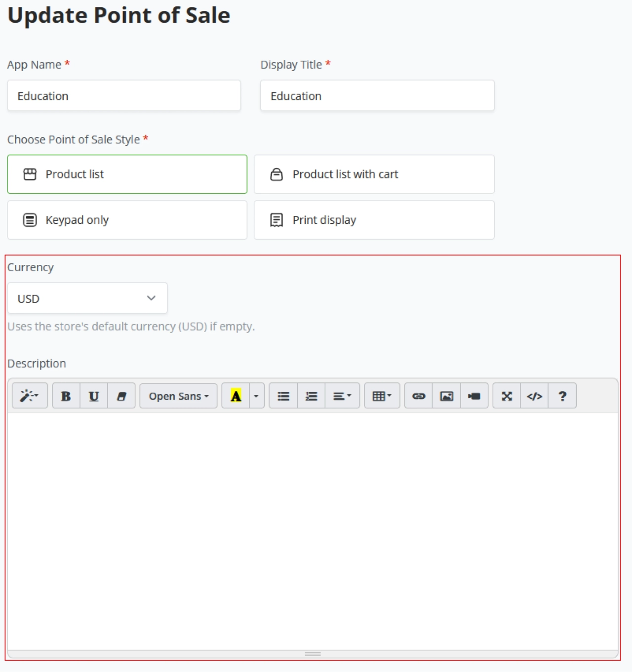The image size is (632, 672).
Task: Insert an unordered bullet list
Action: (283, 396)
